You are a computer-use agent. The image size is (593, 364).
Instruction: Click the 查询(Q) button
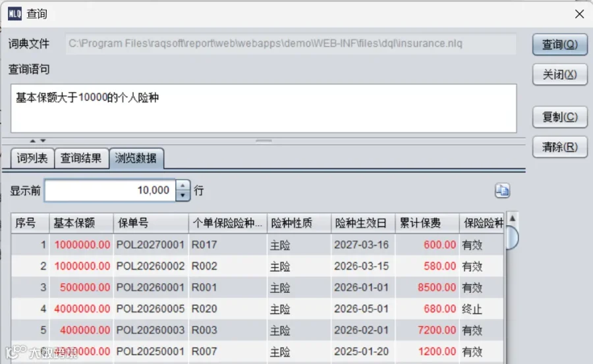coord(559,45)
